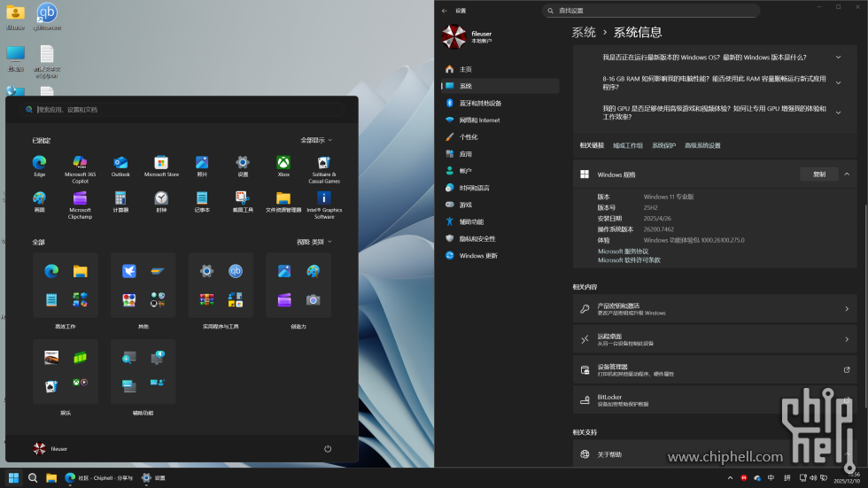Launch Microsoft 365 Copilot pinned app
The width and height of the screenshot is (868, 488).
click(x=81, y=169)
